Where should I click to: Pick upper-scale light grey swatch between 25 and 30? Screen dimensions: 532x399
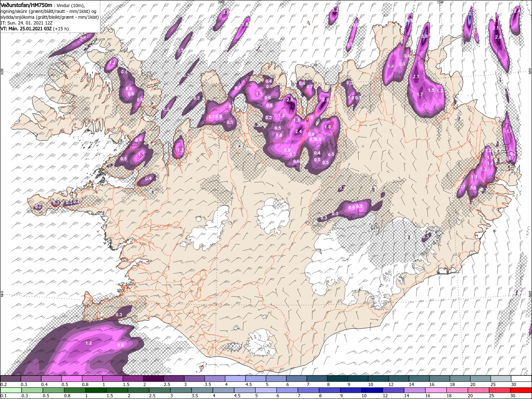pos(501,379)
